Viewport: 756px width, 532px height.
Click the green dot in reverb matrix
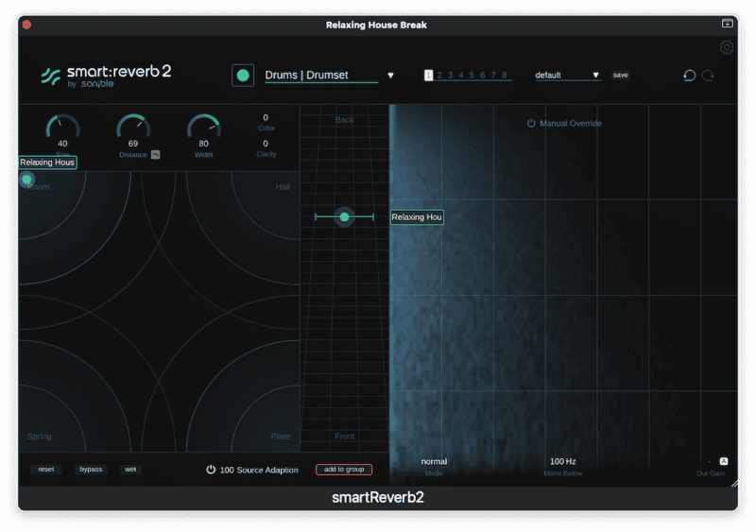(x=27, y=180)
